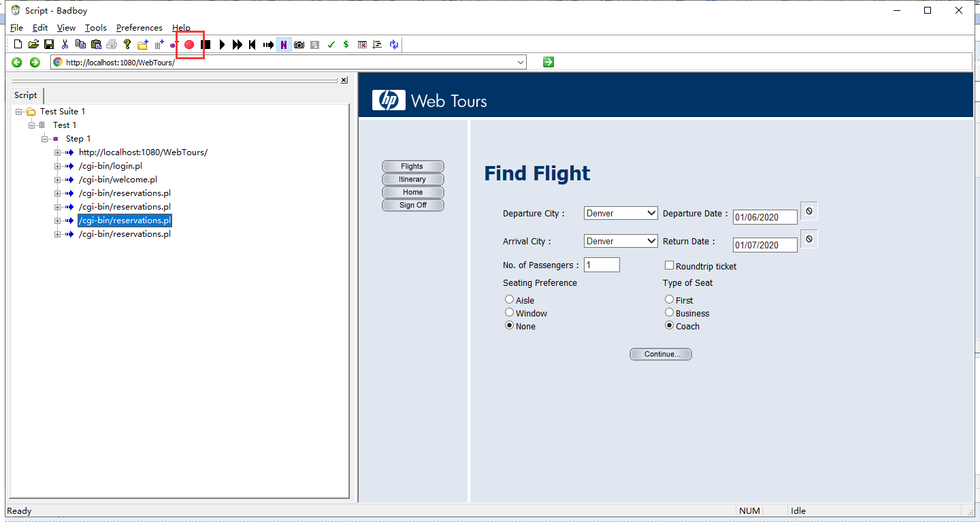Open a script file using the folder icon

(33, 44)
